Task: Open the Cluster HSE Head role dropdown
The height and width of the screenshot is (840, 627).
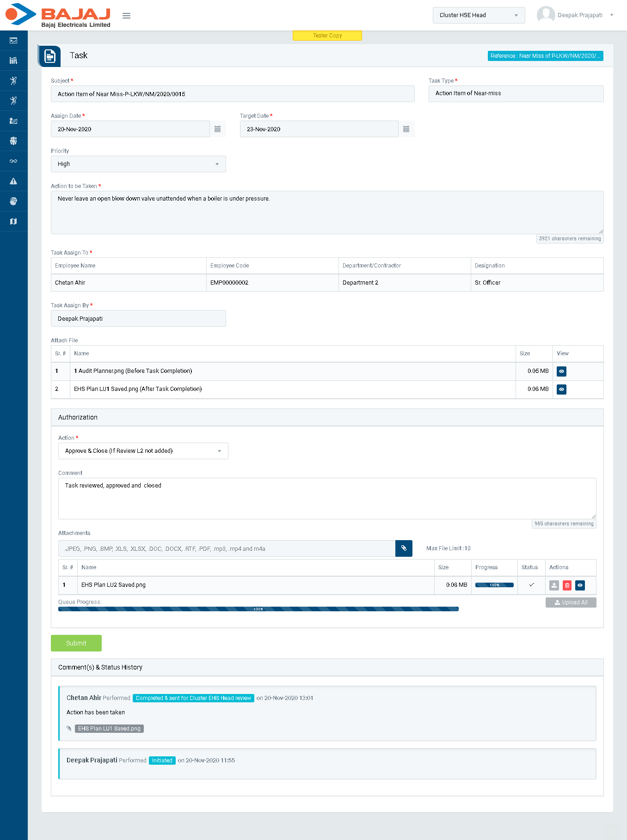Action: (x=479, y=15)
